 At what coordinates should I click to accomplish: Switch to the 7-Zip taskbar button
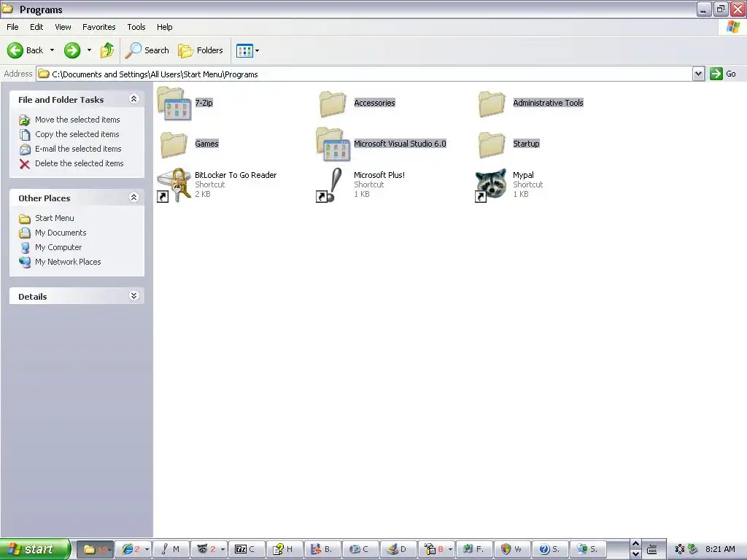247,550
